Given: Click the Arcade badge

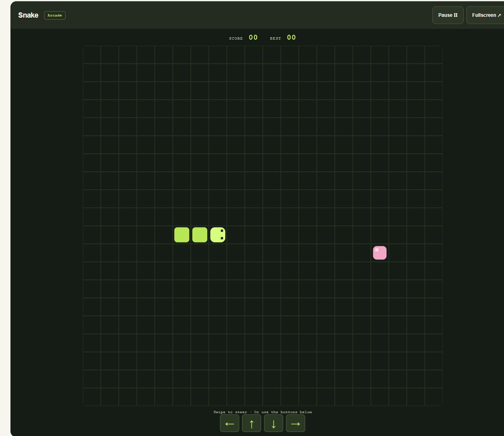Looking at the screenshot, I should click(55, 15).
